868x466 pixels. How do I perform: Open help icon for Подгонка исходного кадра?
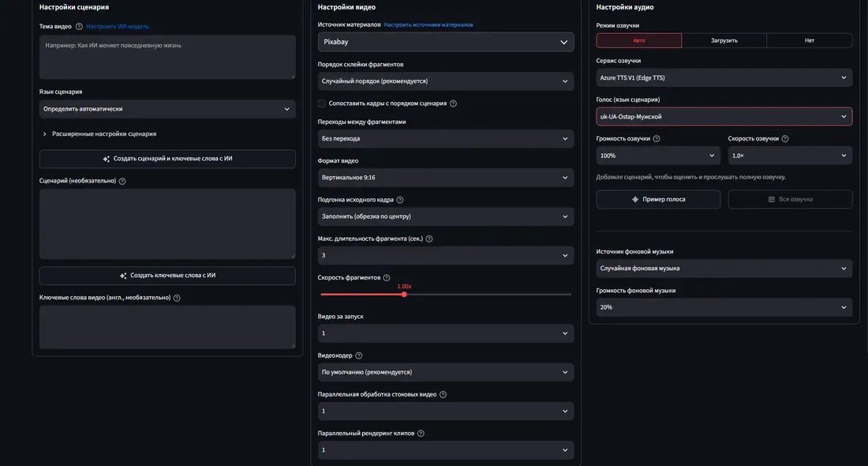tap(400, 200)
